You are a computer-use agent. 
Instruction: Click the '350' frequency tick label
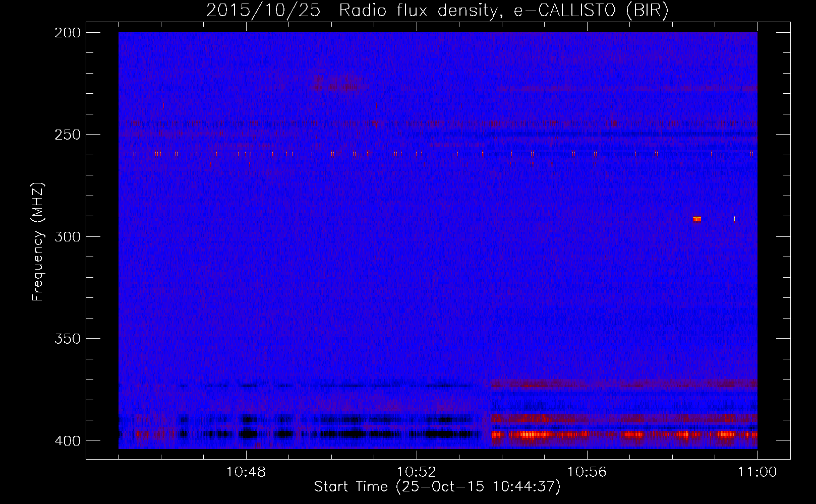pyautogui.click(x=67, y=339)
